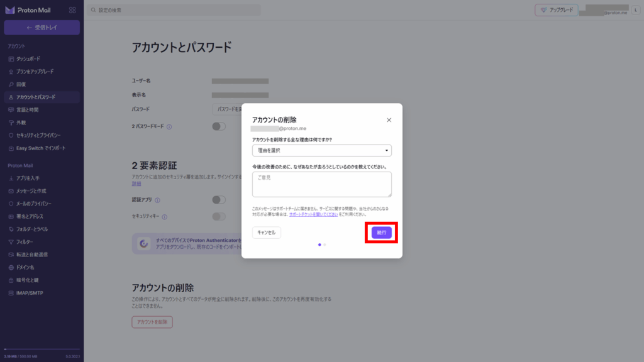
Task: Enable the セキュリティキー toggle
Action: coord(218,217)
